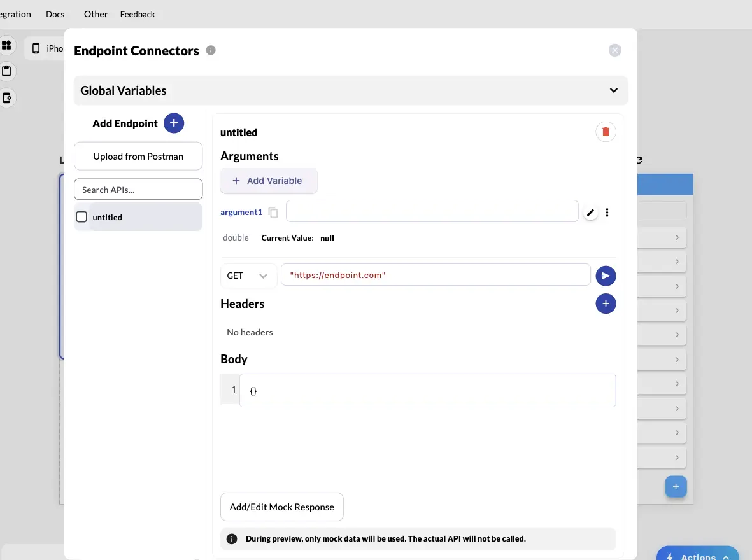Close the Endpoint Connectors dialog
Screen dimensions: 752x560
615,50
